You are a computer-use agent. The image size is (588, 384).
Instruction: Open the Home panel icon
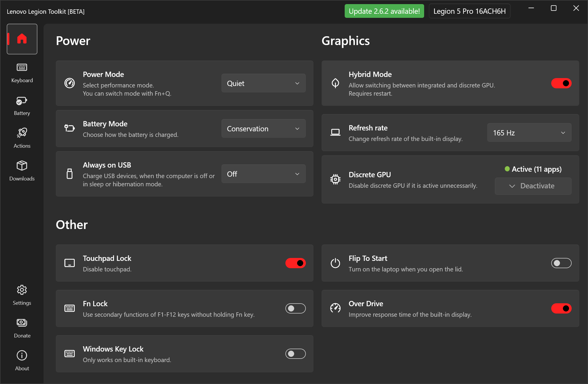click(x=22, y=39)
